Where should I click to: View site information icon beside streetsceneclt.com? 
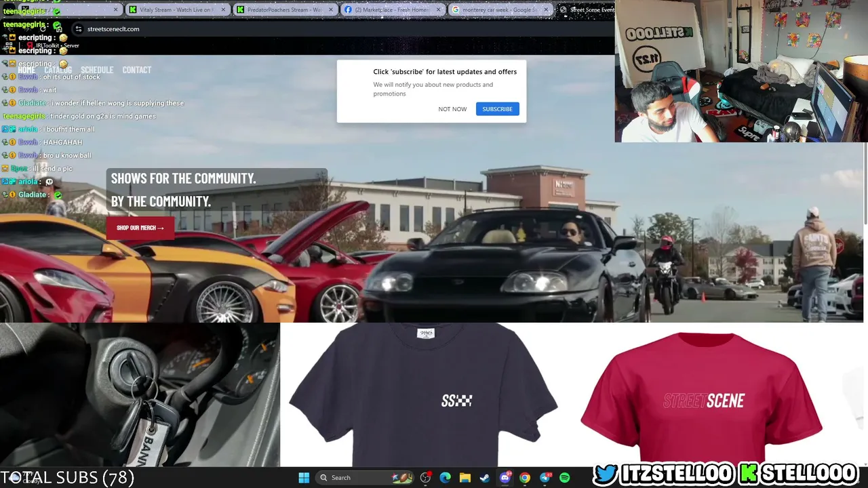(79, 29)
